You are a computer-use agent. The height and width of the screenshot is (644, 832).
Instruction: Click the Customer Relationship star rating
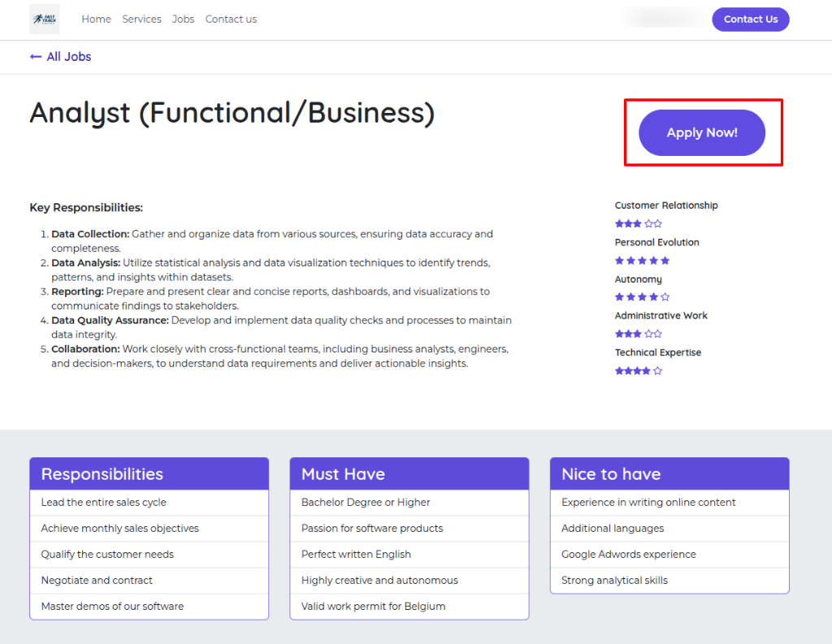click(638, 223)
